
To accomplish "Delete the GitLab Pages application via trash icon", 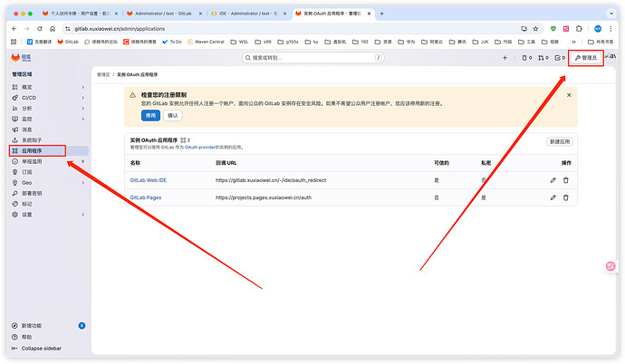I will [x=566, y=197].
